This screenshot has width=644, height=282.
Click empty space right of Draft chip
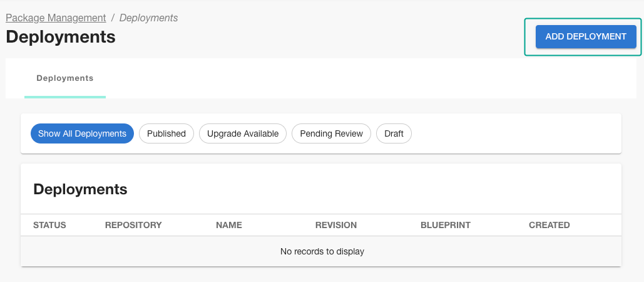(x=513, y=133)
